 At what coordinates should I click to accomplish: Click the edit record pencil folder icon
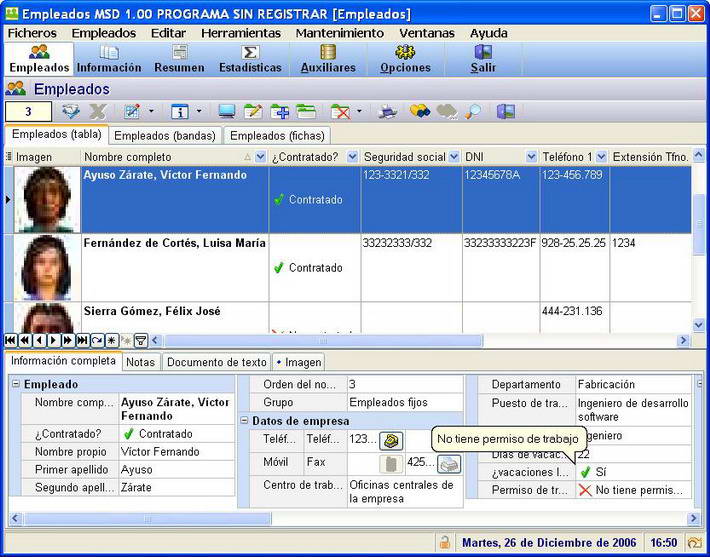coord(253,111)
